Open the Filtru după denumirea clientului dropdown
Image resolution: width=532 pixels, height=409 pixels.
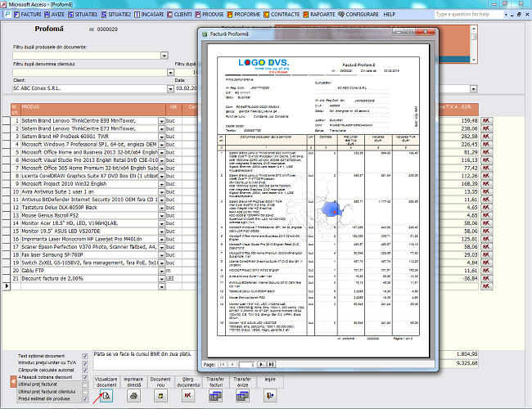[170, 73]
